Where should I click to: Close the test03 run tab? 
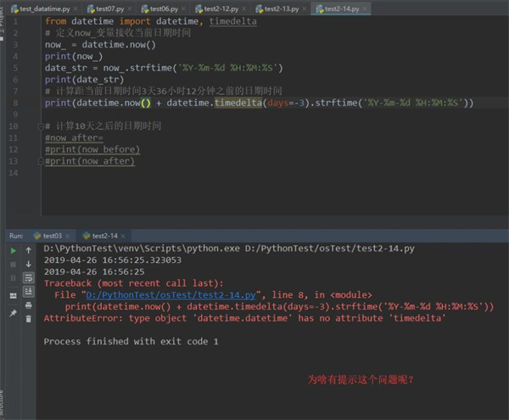(x=68, y=236)
